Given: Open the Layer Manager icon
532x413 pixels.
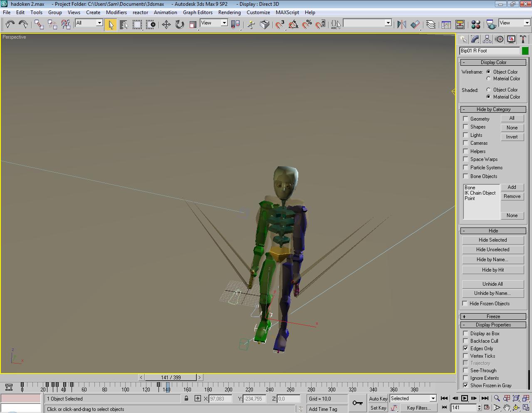Looking at the screenshot, I should pyautogui.click(x=431, y=25).
